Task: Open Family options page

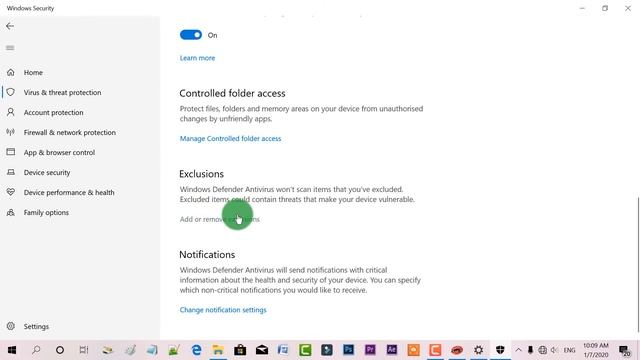Action: click(x=46, y=212)
